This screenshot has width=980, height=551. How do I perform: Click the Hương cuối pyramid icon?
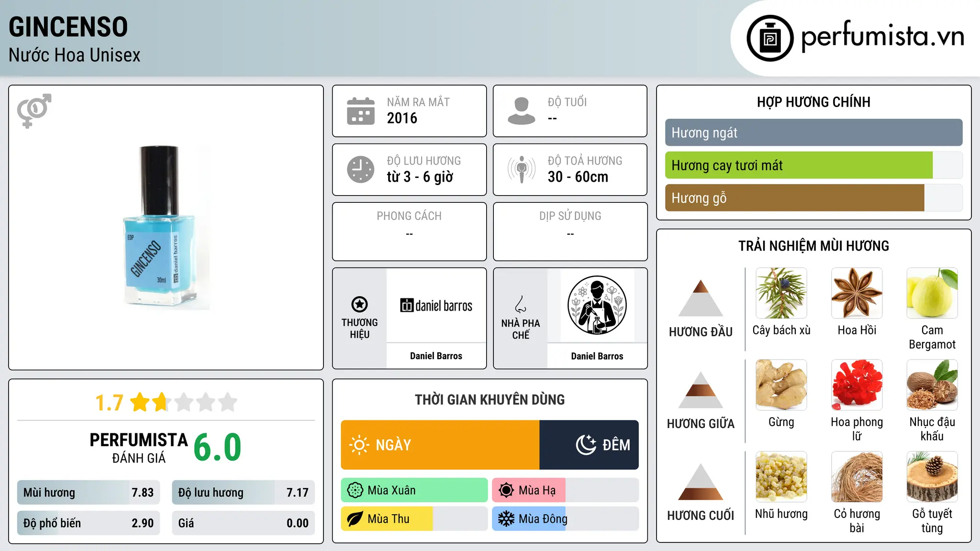701,482
